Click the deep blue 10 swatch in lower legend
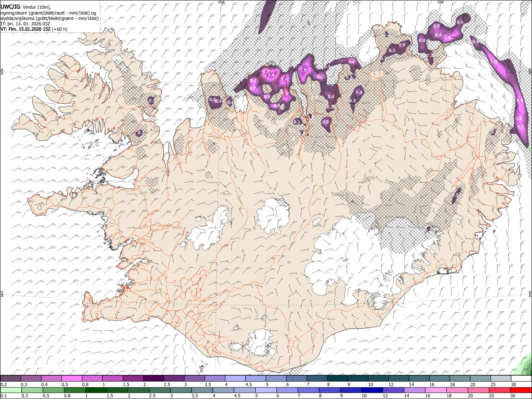Image resolution: width=532 pixels, height=399 pixels. [x=372, y=390]
